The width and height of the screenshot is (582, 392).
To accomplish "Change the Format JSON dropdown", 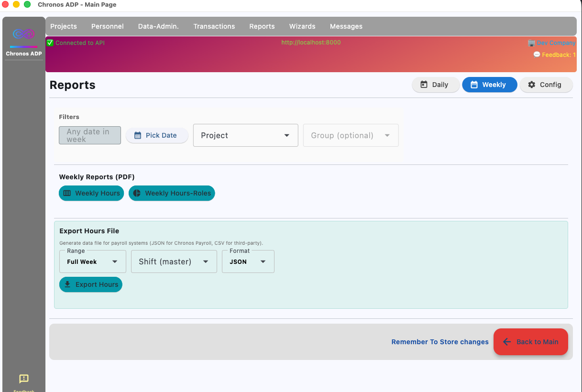I will [248, 261].
